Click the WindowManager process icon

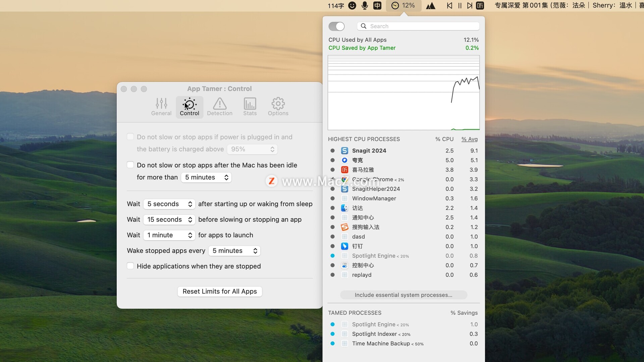[344, 198]
